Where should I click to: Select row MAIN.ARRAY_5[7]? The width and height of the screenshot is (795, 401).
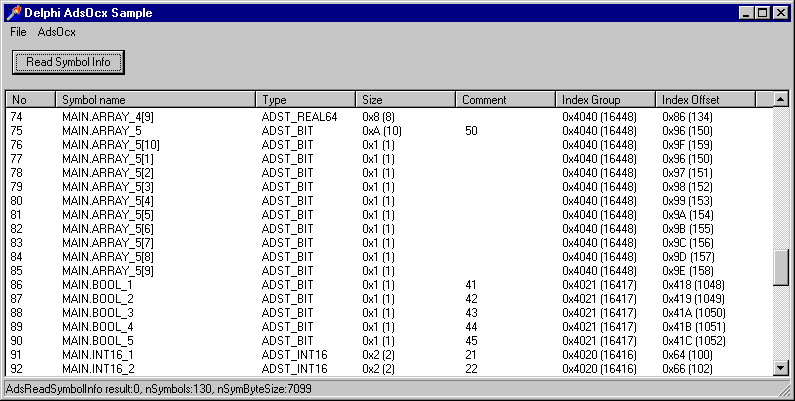tap(389, 243)
